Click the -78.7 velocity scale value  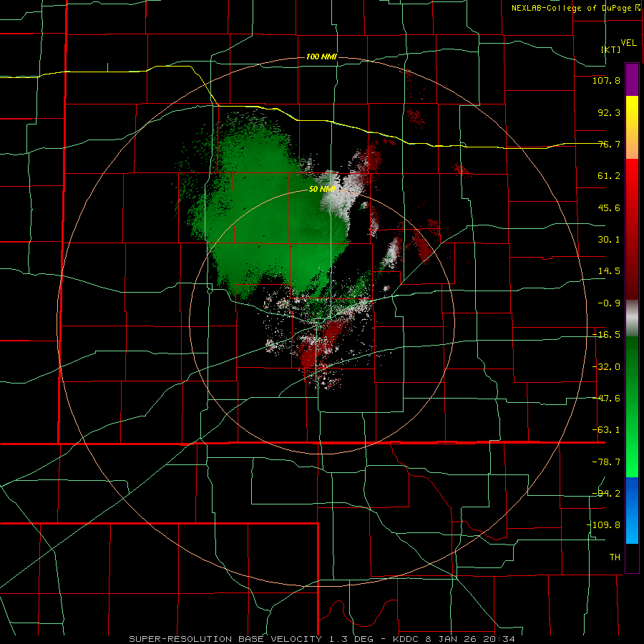click(606, 462)
